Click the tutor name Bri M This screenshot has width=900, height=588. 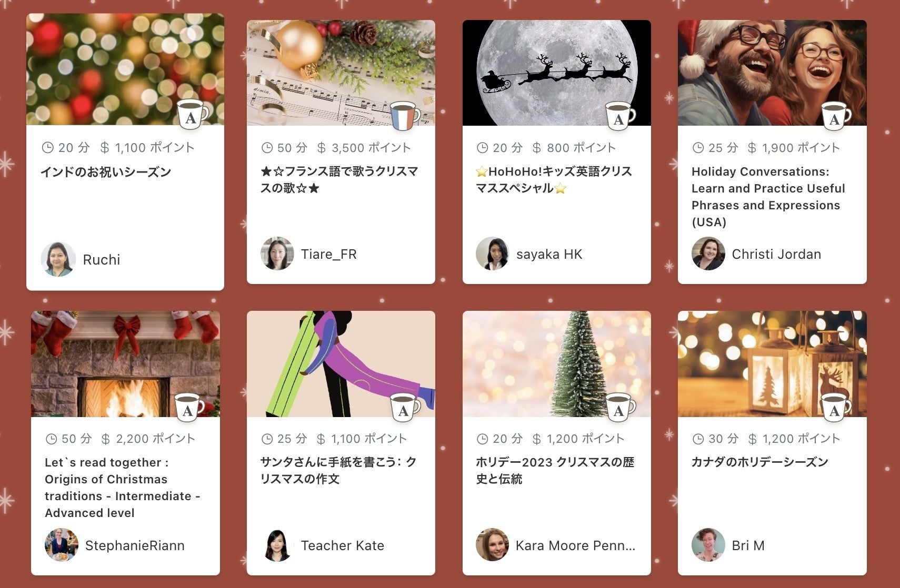coord(748,545)
